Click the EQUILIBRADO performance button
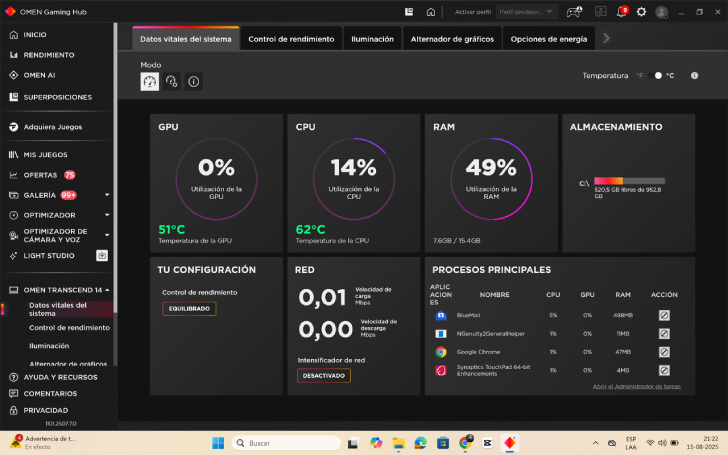 coord(189,309)
